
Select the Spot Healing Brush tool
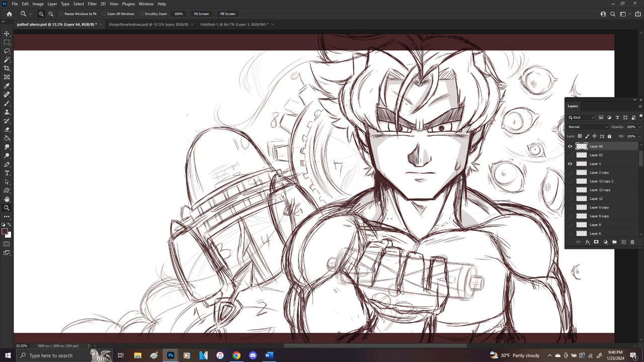pyautogui.click(x=7, y=95)
